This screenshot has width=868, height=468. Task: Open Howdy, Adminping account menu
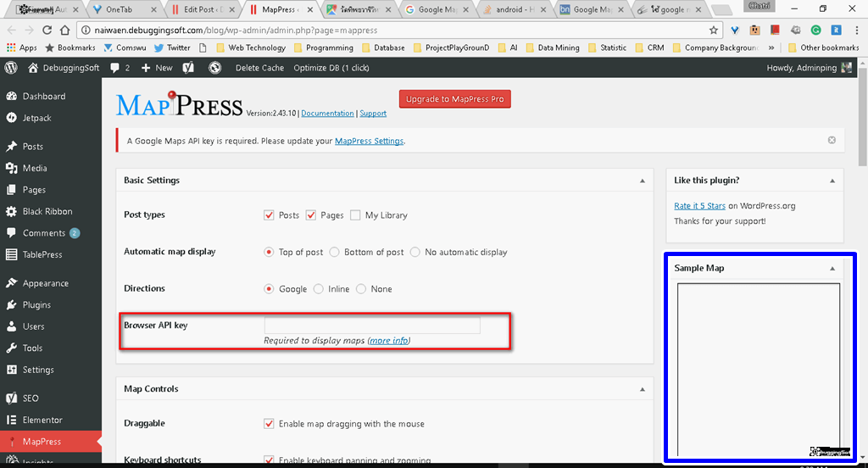click(809, 68)
